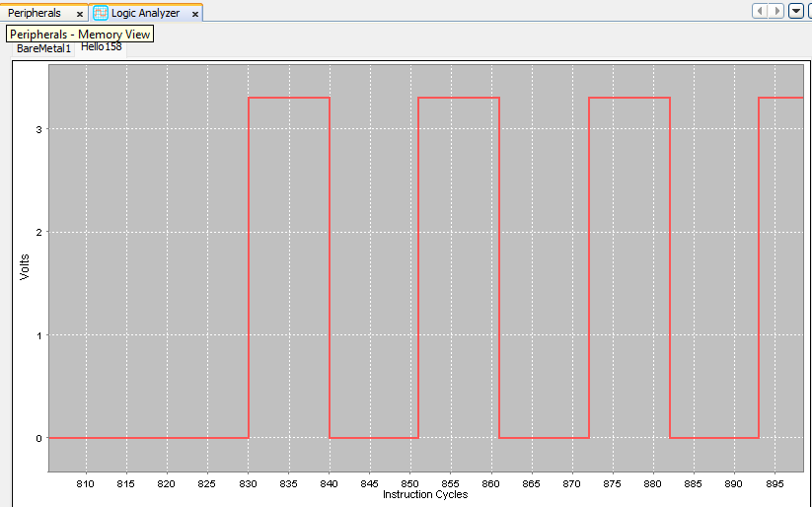Select the Logic Analyzer tab
Screen dimensions: 812x507
(x=145, y=13)
